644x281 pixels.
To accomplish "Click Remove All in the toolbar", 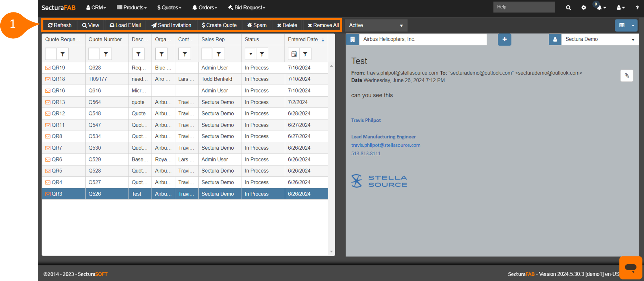I will [x=323, y=25].
